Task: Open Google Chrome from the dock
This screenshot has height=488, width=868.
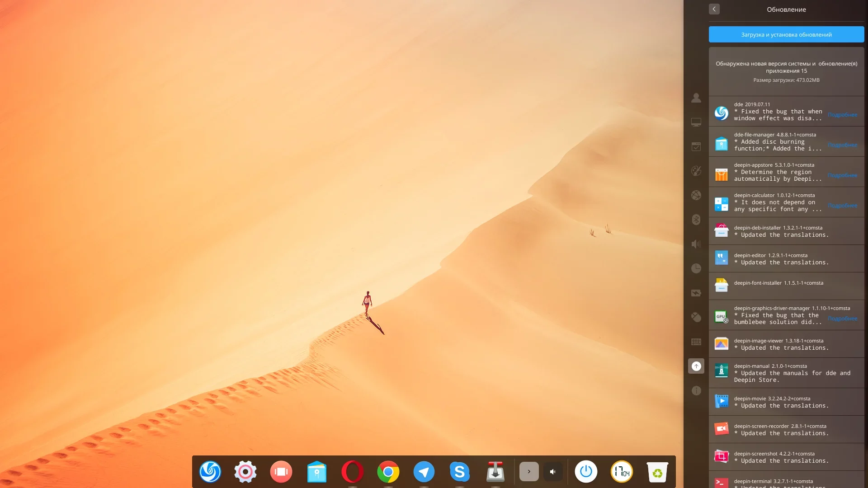Action: coord(388,471)
